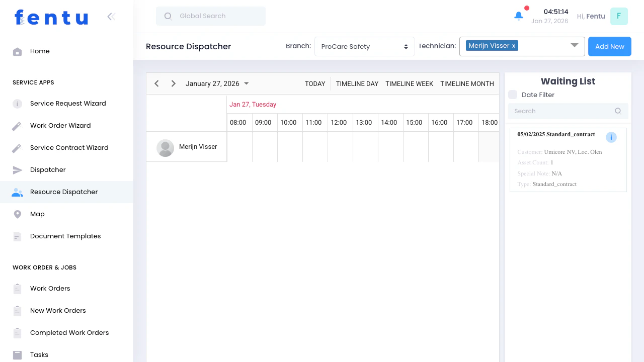
Task: Click the next-day arrow in the calendar
Action: tap(173, 83)
